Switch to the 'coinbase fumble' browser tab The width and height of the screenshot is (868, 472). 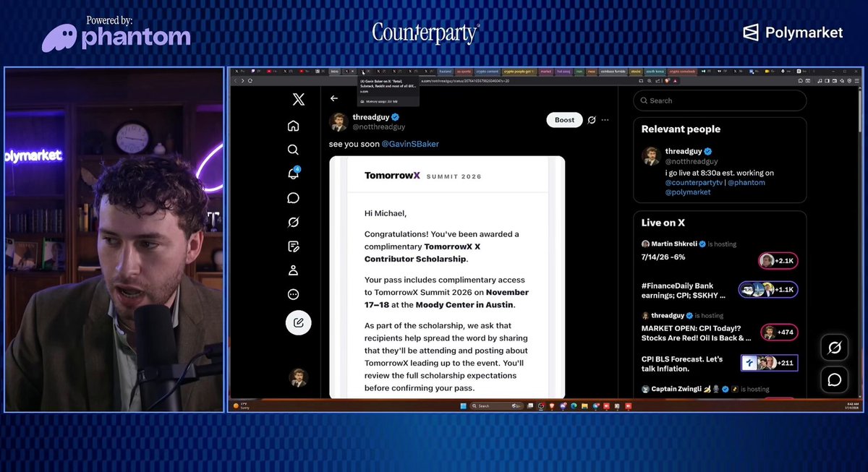[x=612, y=72]
